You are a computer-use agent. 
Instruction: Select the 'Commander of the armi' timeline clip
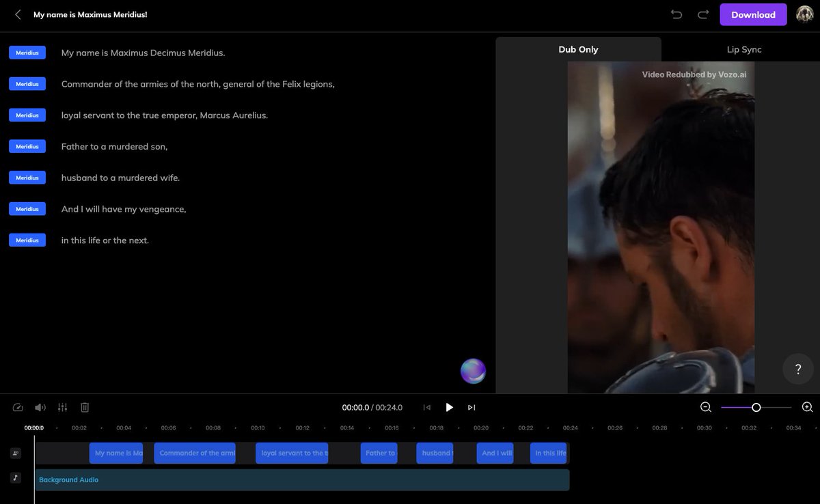[x=195, y=453]
